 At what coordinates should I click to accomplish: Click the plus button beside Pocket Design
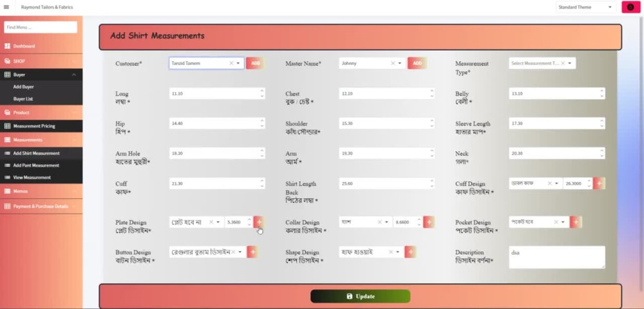576,222
